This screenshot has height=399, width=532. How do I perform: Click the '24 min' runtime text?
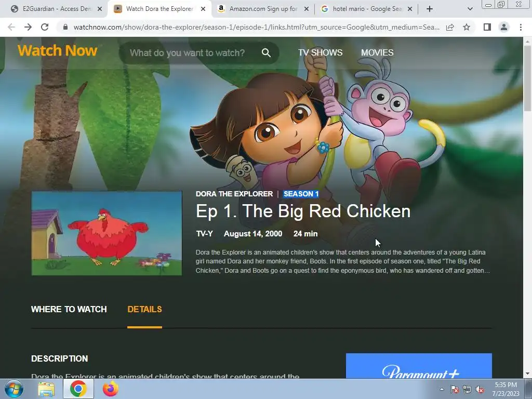click(x=305, y=234)
